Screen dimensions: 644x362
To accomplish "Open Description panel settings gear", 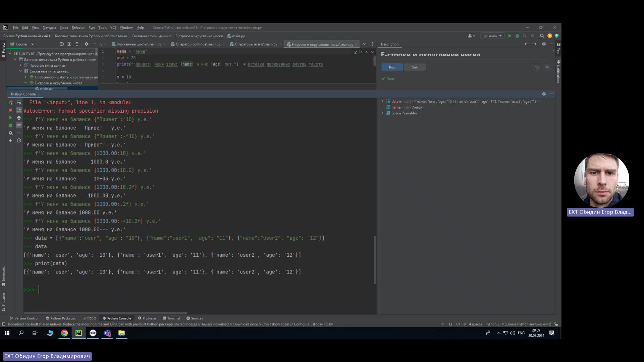I will pyautogui.click(x=544, y=44).
